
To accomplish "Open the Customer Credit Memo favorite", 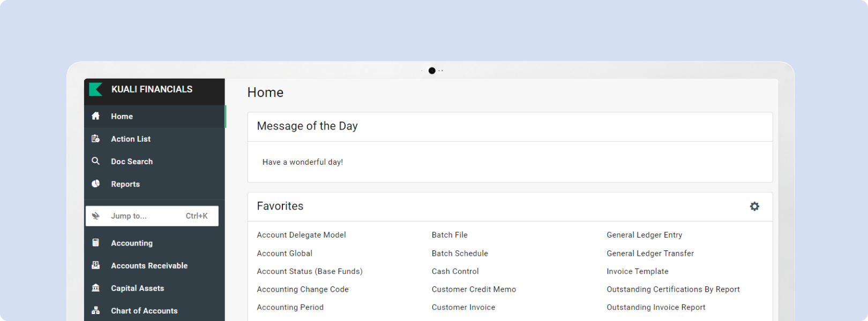I will [474, 289].
